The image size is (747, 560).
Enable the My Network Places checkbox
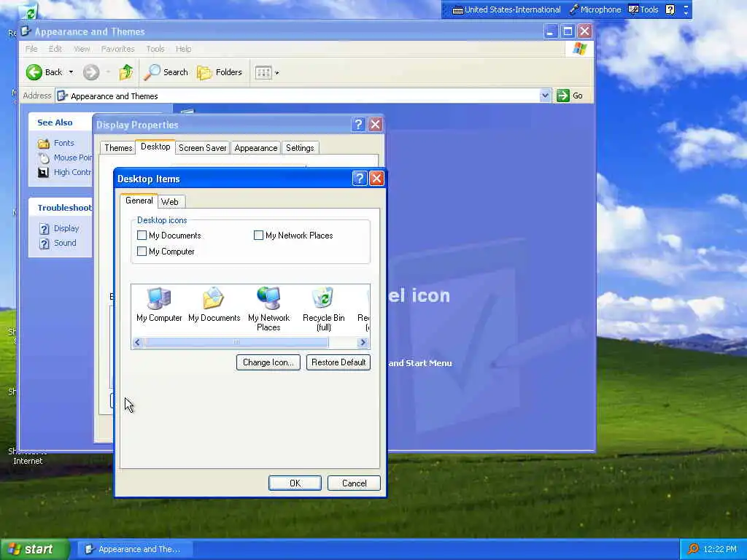click(x=258, y=236)
